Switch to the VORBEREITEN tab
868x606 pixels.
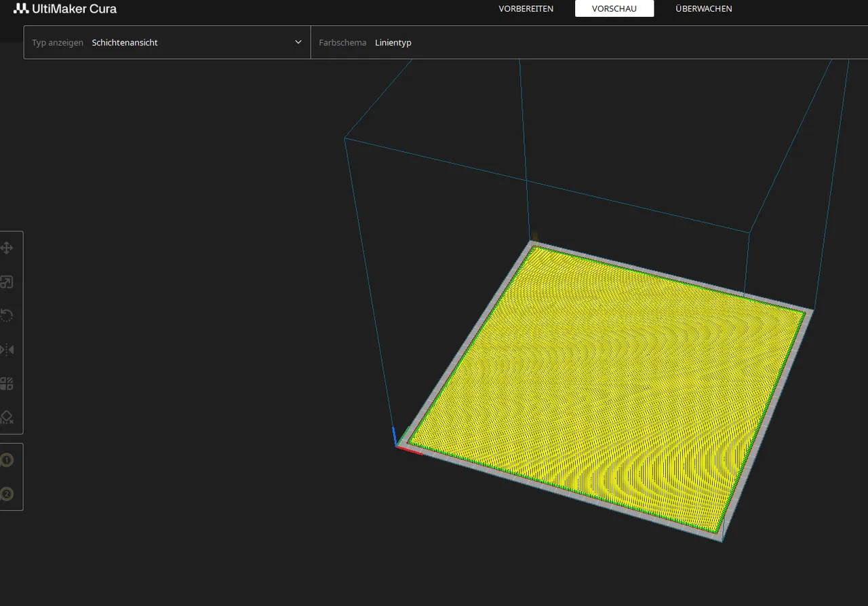click(x=526, y=8)
